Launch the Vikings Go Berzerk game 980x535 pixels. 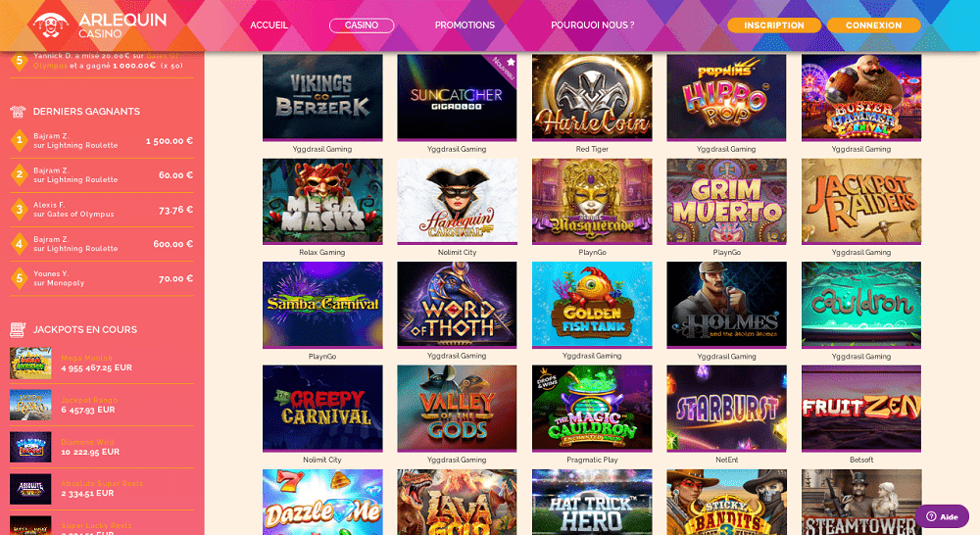click(322, 97)
